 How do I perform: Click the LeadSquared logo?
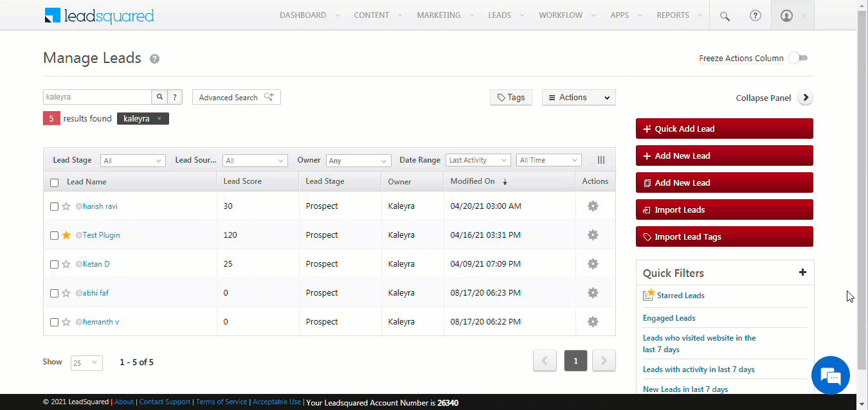tap(99, 15)
